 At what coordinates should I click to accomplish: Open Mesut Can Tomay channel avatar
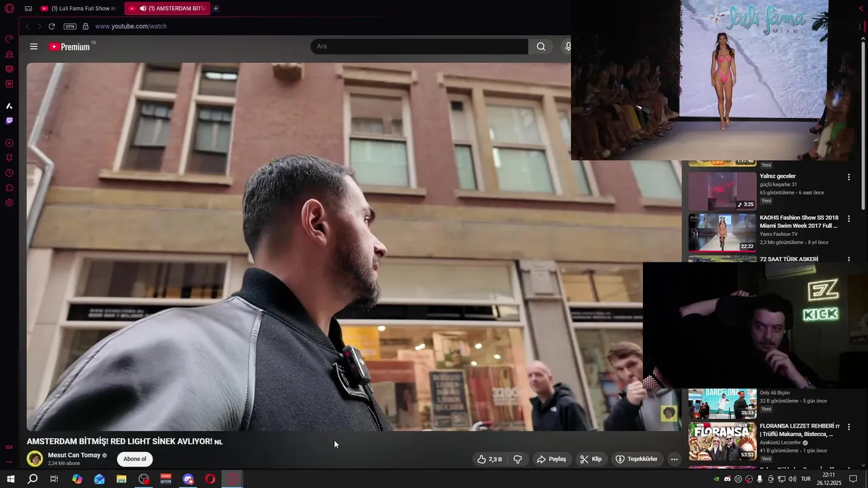click(x=35, y=459)
